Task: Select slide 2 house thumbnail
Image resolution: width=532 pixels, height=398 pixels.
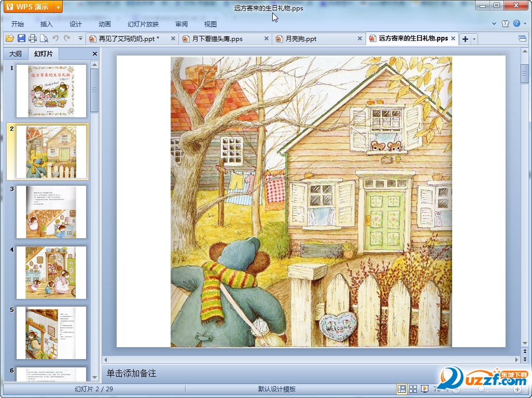Action: point(51,152)
